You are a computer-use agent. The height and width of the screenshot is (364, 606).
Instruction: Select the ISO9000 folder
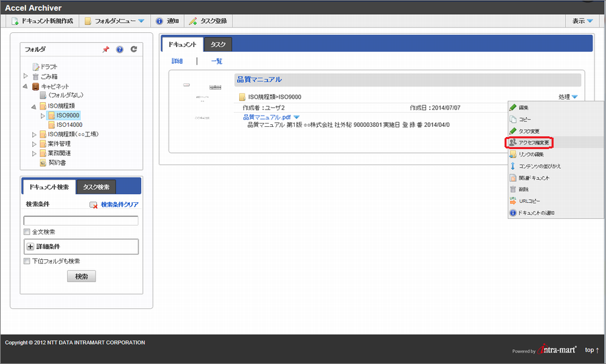(x=64, y=115)
